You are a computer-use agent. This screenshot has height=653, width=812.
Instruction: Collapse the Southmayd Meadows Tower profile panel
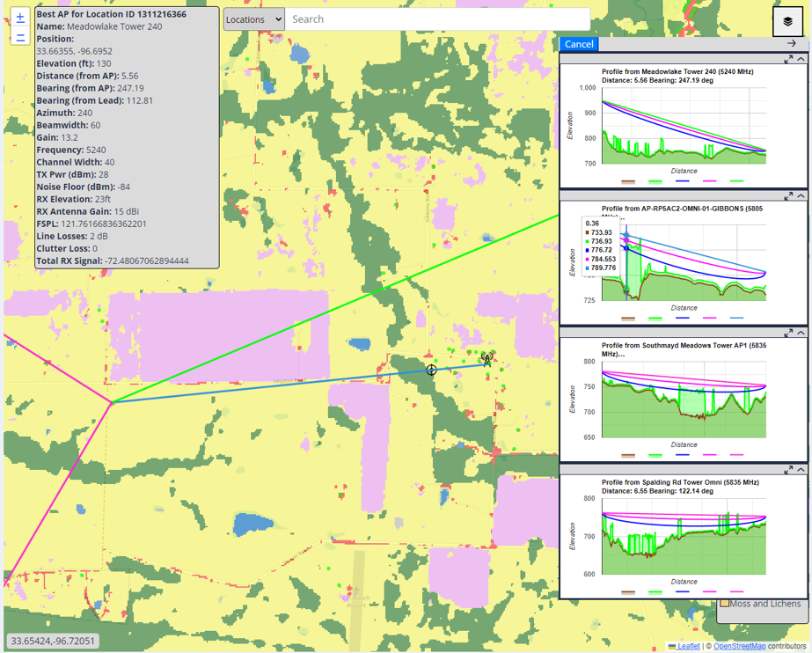801,333
